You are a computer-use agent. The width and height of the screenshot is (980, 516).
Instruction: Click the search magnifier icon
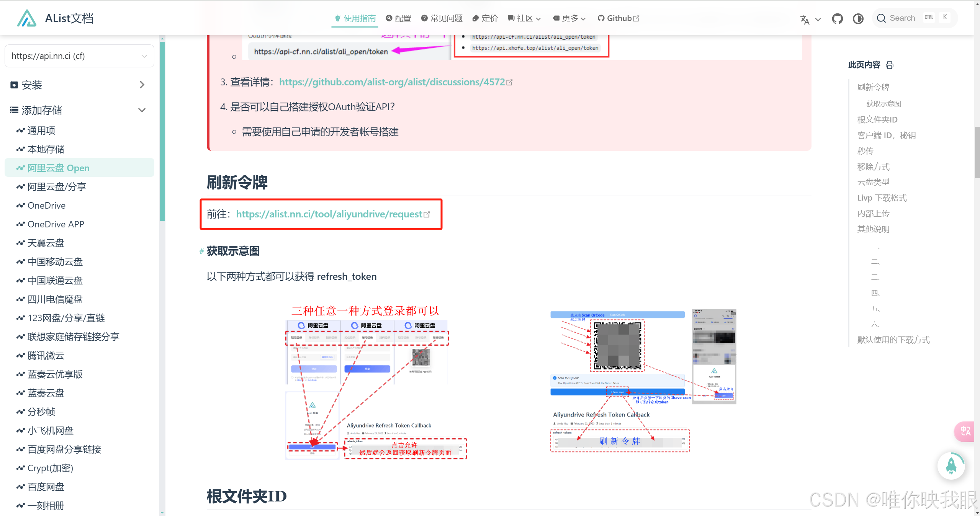point(881,18)
